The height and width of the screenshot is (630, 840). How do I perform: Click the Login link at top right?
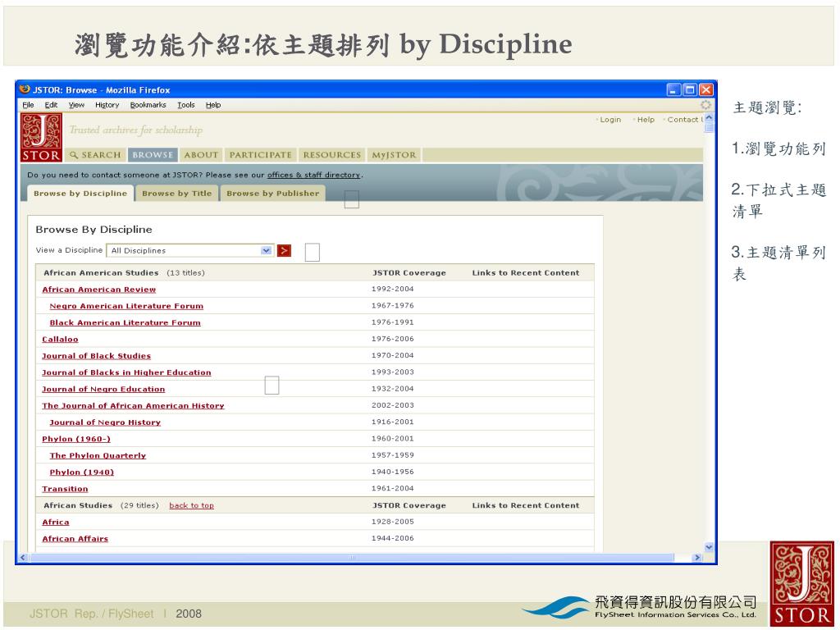coord(609,120)
